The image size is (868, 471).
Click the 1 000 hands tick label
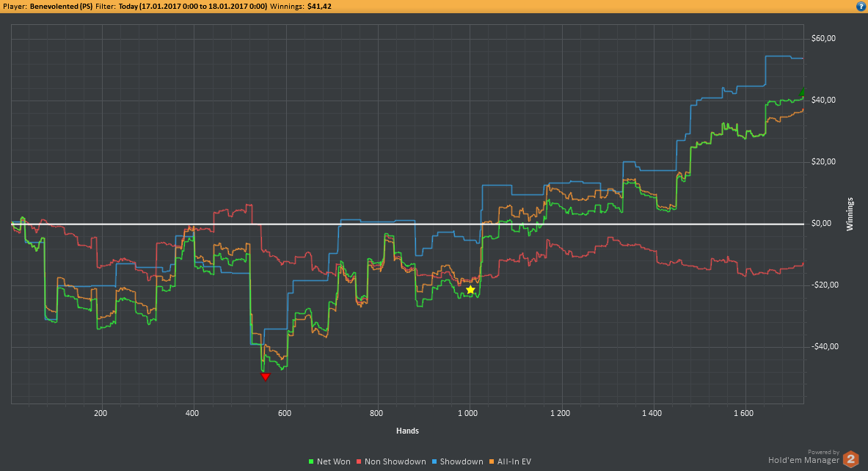pyautogui.click(x=469, y=414)
